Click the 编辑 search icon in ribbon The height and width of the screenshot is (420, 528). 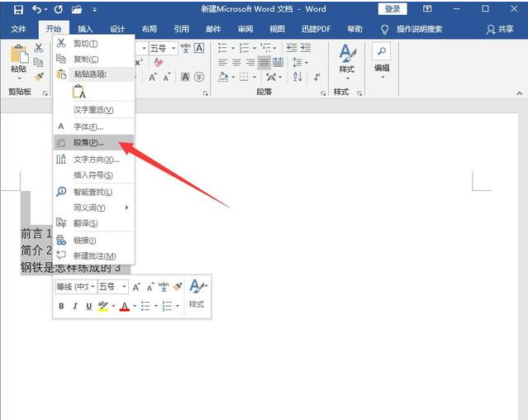click(382, 52)
